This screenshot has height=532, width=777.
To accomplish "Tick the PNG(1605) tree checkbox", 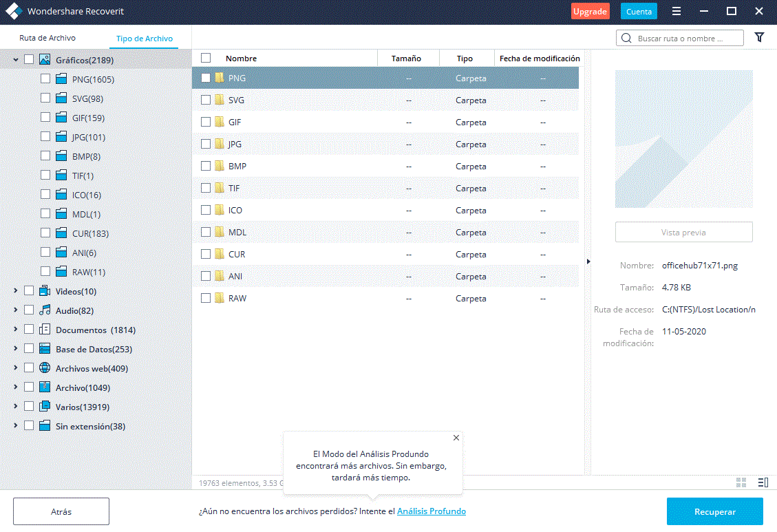I will (45, 78).
